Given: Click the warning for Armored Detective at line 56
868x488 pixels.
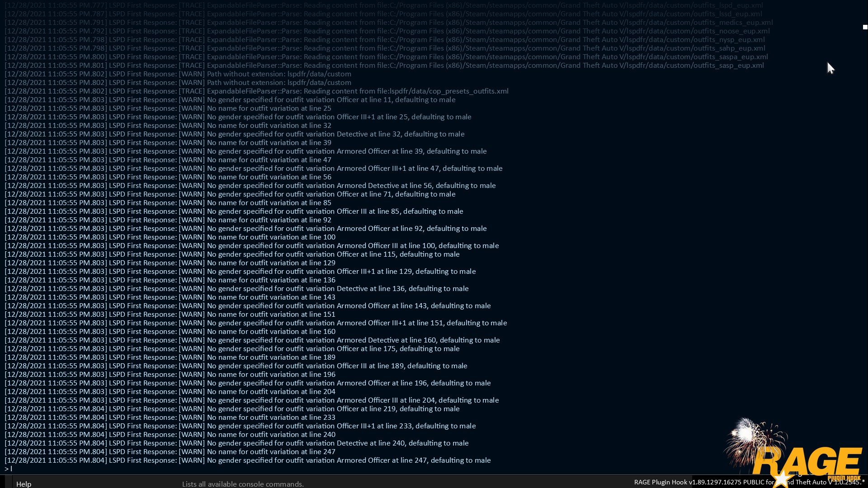Looking at the screenshot, I should point(250,186).
